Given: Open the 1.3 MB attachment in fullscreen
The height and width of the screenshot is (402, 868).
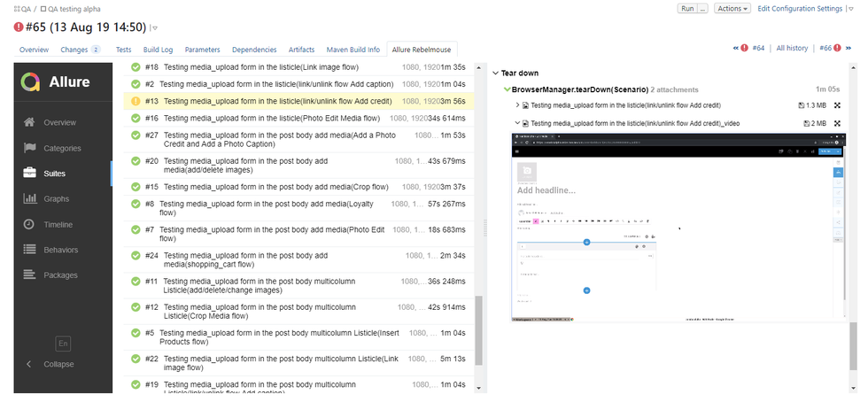Looking at the screenshot, I should [x=836, y=105].
